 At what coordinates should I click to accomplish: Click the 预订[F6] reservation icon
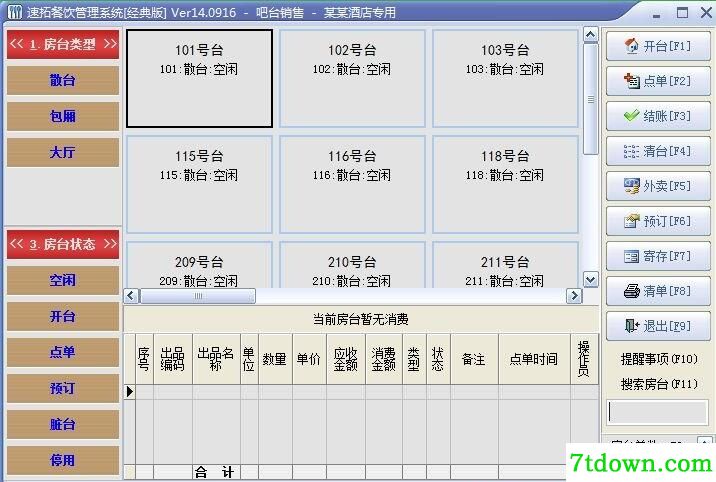(x=632, y=221)
